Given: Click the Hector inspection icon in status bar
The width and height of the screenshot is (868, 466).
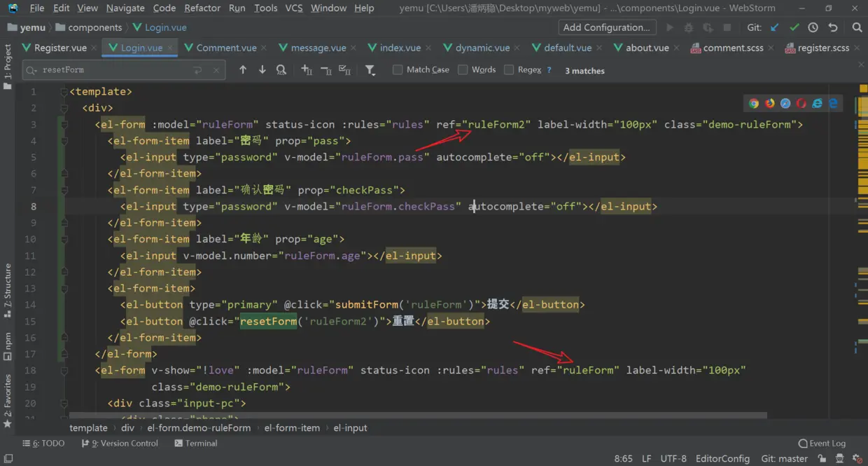Looking at the screenshot, I should [x=839, y=458].
